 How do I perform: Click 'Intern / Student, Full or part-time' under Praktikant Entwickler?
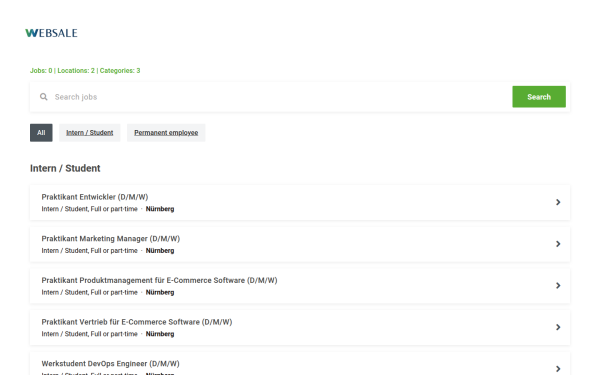[x=90, y=209]
